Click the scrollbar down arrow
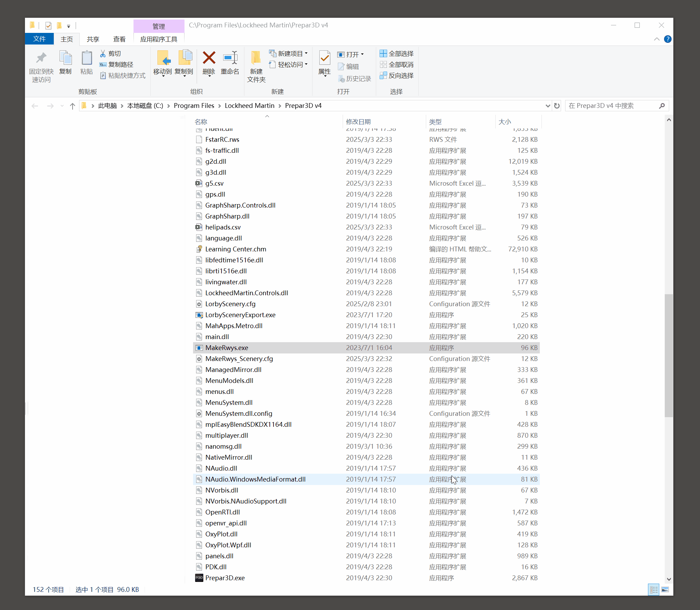The height and width of the screenshot is (610, 700). pyautogui.click(x=669, y=579)
